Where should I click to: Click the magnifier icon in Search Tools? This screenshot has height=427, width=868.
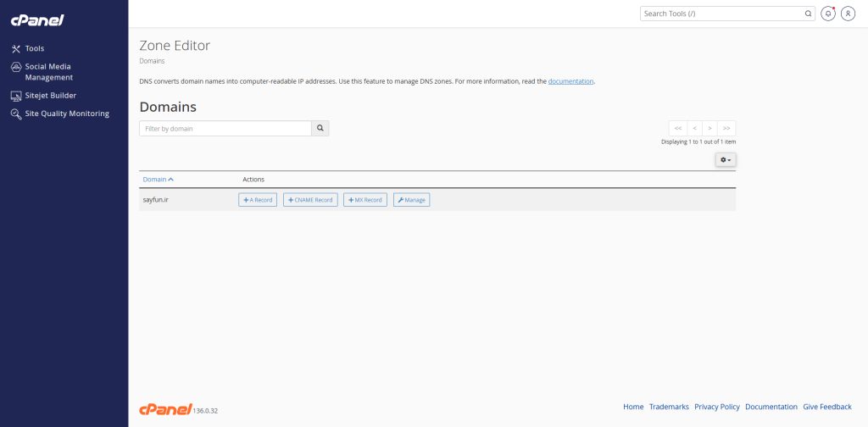coord(808,14)
